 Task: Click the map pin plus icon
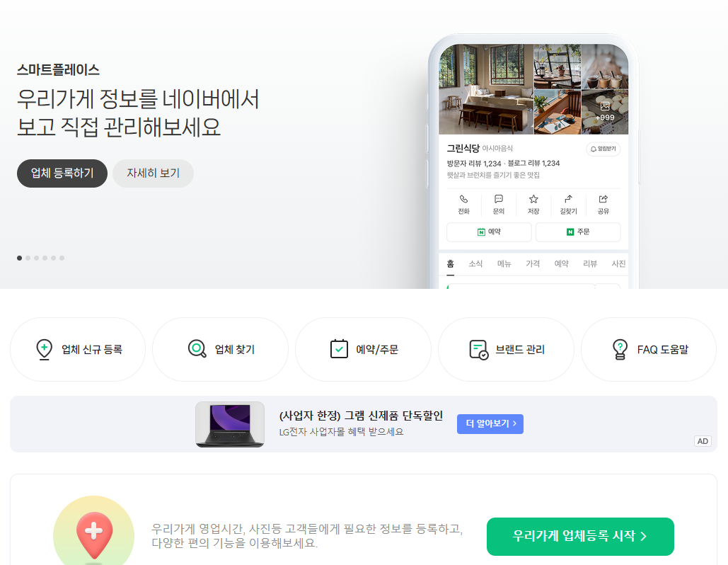[x=44, y=350]
